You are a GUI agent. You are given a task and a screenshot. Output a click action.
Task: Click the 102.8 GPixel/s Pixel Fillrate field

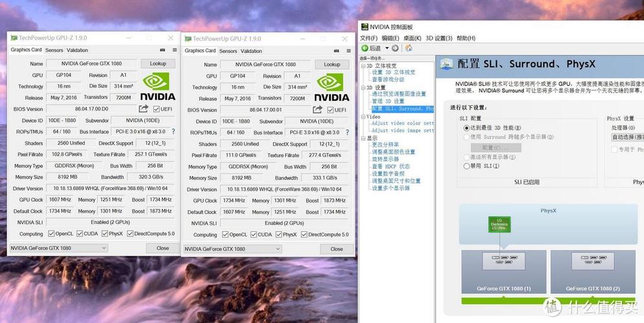pos(67,154)
